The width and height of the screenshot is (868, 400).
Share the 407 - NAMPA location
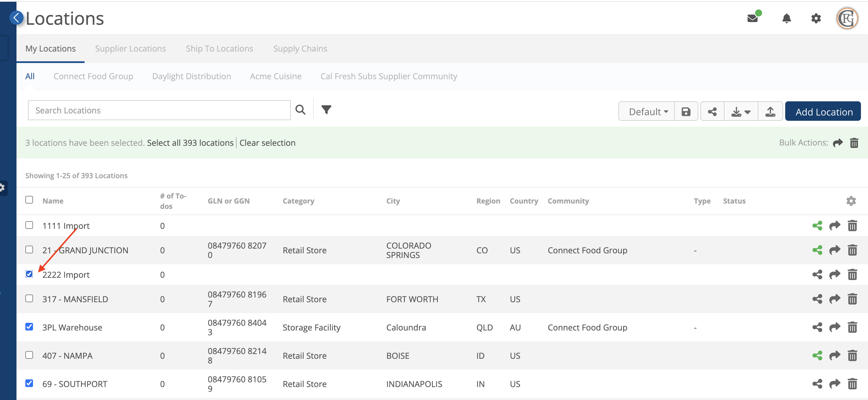click(817, 356)
